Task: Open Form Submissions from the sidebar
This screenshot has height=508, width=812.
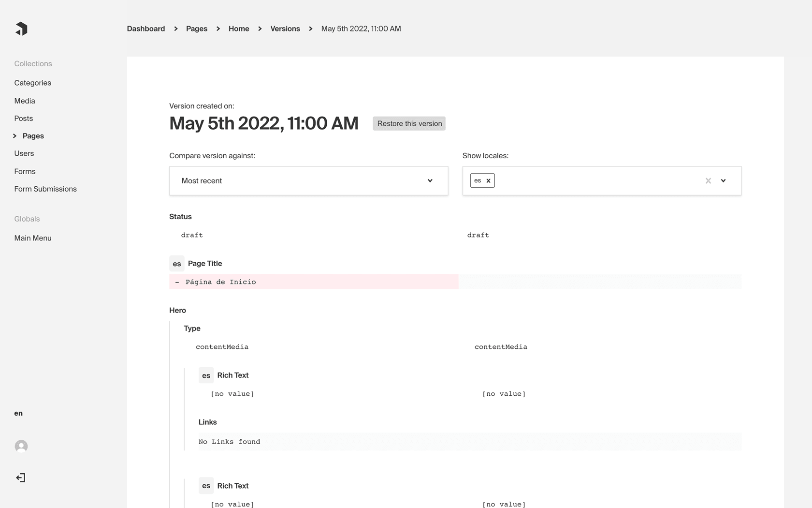Action: click(45, 189)
